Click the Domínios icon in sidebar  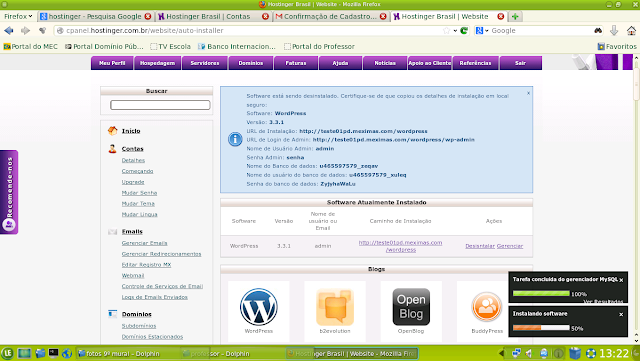(113, 314)
